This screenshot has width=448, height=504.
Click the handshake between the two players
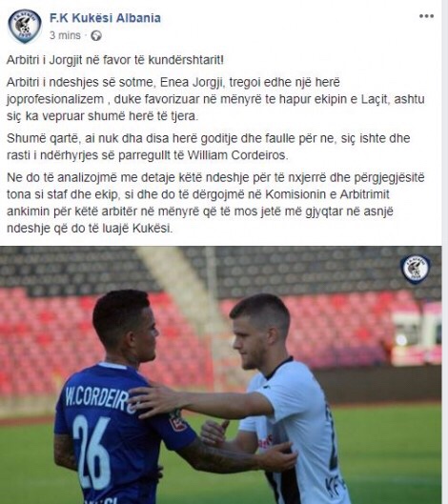[214, 433]
